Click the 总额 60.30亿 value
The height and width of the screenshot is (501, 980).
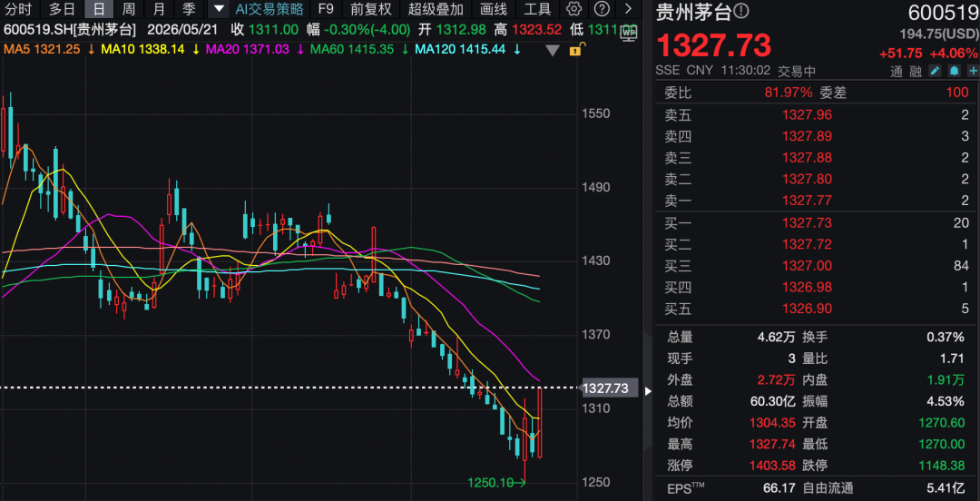click(771, 401)
